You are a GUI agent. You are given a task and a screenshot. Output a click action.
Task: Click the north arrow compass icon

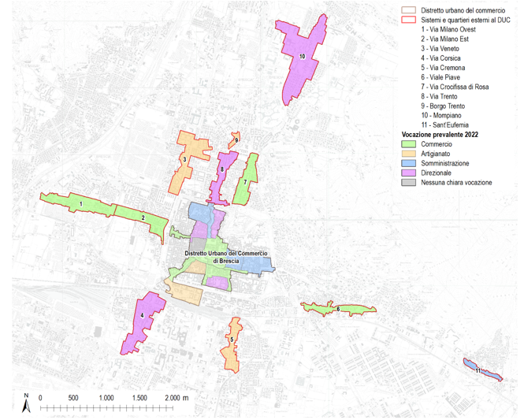tap(25, 404)
